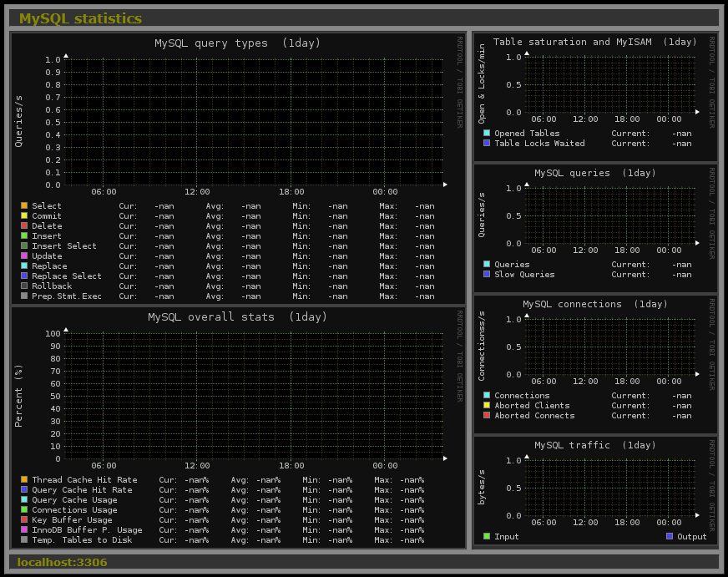728x577 pixels.
Task: Click the Key Buffer Usage red swatch
Action: 24,519
